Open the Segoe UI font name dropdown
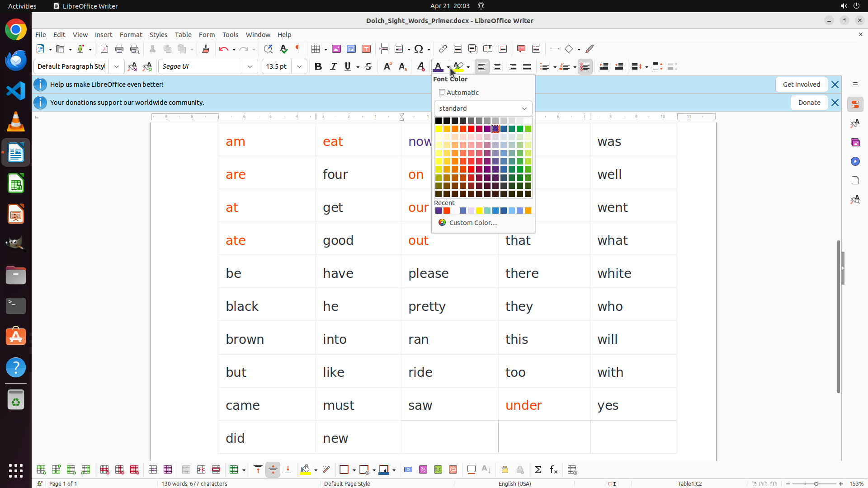 (250, 66)
